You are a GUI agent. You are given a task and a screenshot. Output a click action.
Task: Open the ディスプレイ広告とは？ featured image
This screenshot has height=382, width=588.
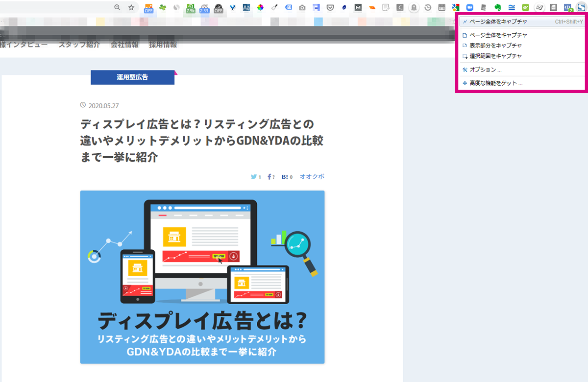[x=202, y=277]
